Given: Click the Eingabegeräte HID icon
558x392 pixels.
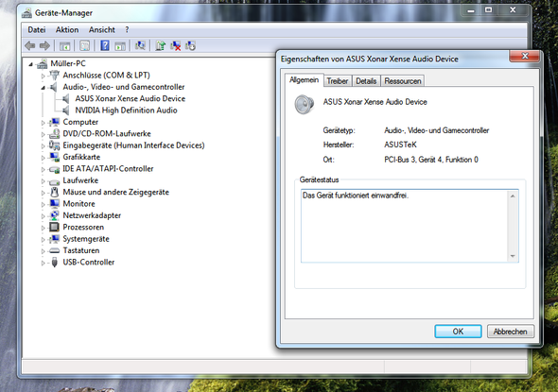Looking at the screenshot, I should tap(54, 145).
